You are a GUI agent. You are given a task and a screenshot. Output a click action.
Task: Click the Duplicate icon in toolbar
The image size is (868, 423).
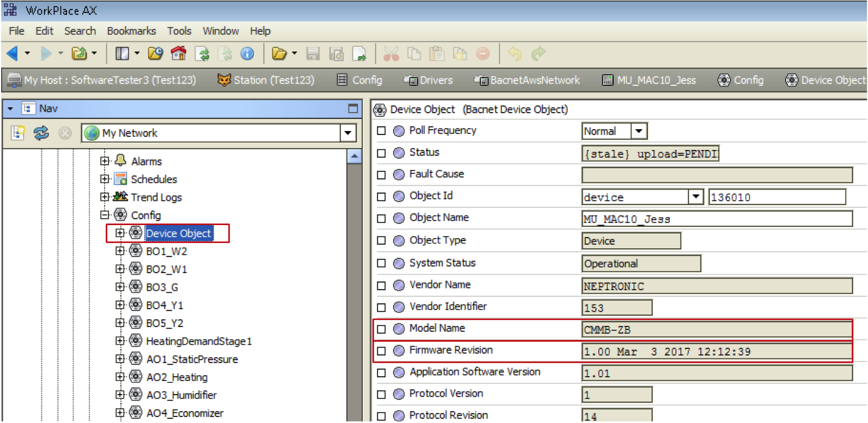click(460, 54)
